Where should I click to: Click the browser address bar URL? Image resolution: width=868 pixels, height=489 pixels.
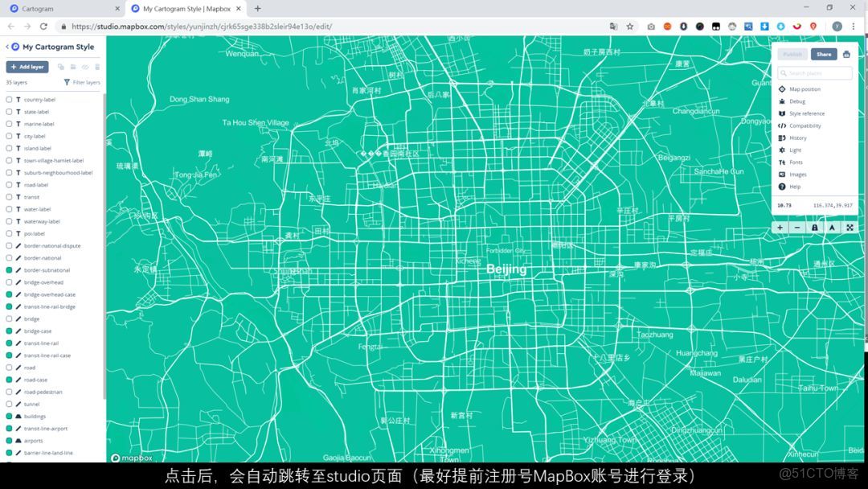click(202, 26)
